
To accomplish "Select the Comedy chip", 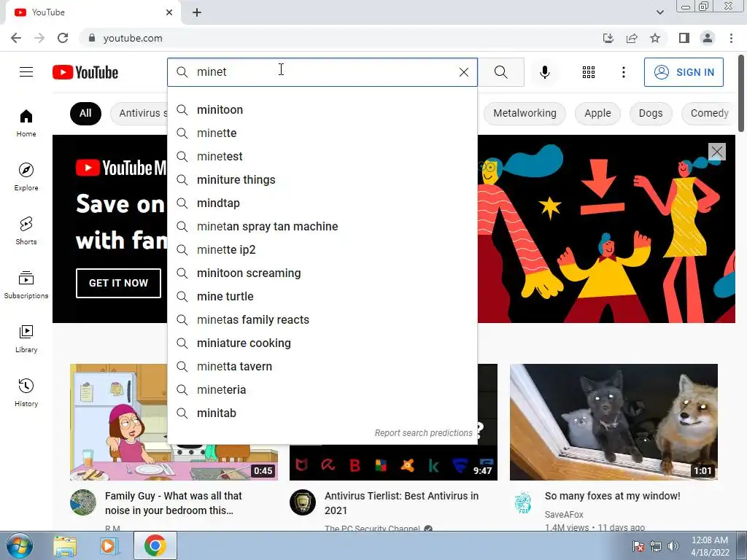I will point(709,113).
